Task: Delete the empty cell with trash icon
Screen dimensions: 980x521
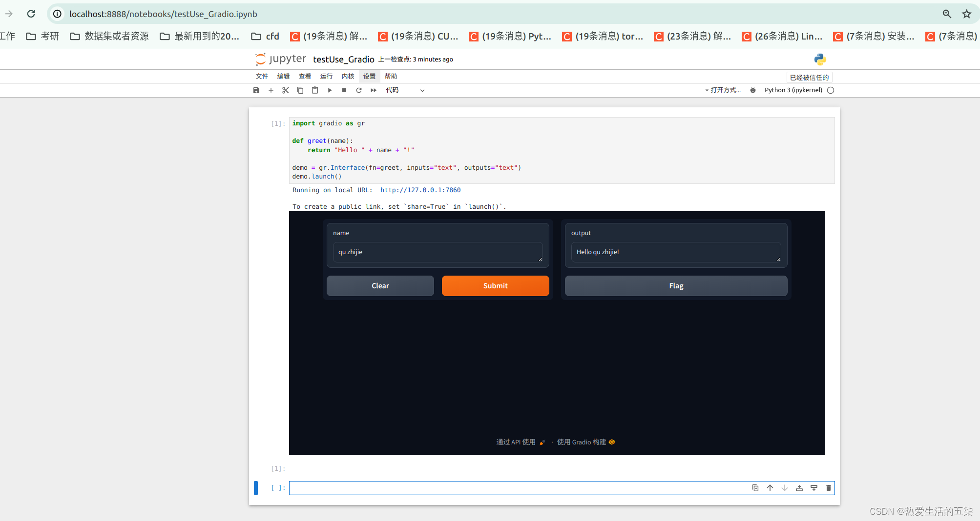Action: click(829, 488)
